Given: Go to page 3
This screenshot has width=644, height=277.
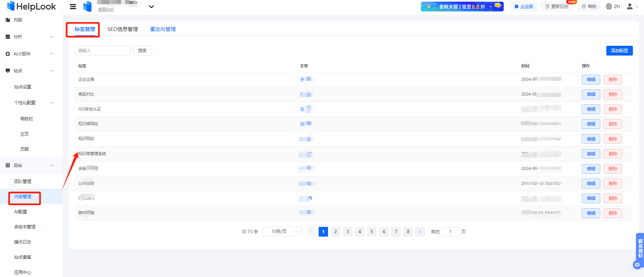Looking at the screenshot, I should point(348,232).
